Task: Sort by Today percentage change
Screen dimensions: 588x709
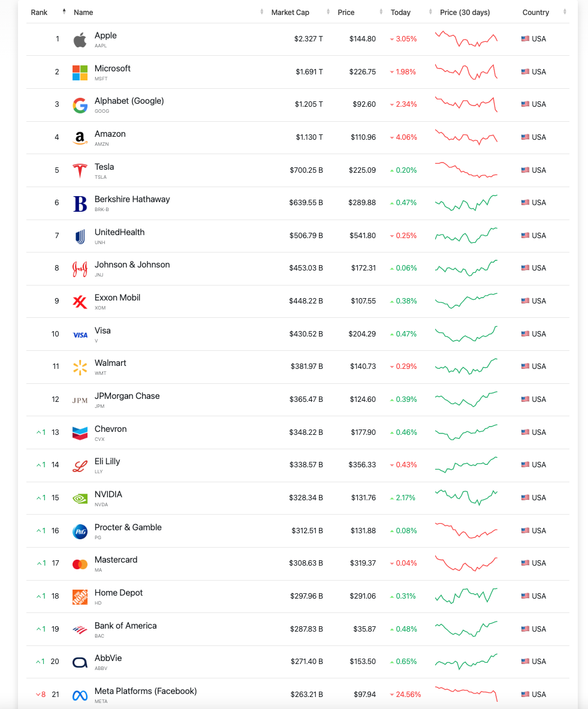Action: pyautogui.click(x=400, y=13)
